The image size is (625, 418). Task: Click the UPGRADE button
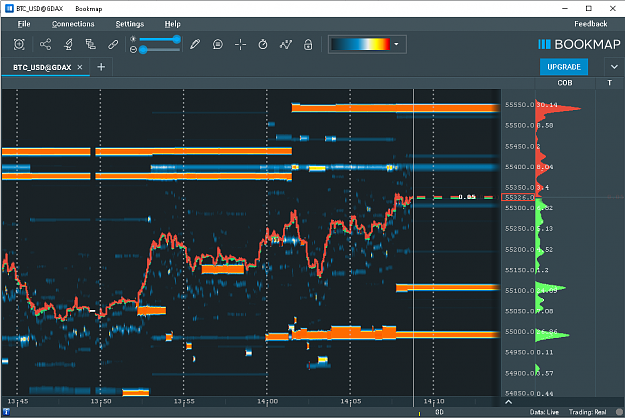tap(564, 67)
